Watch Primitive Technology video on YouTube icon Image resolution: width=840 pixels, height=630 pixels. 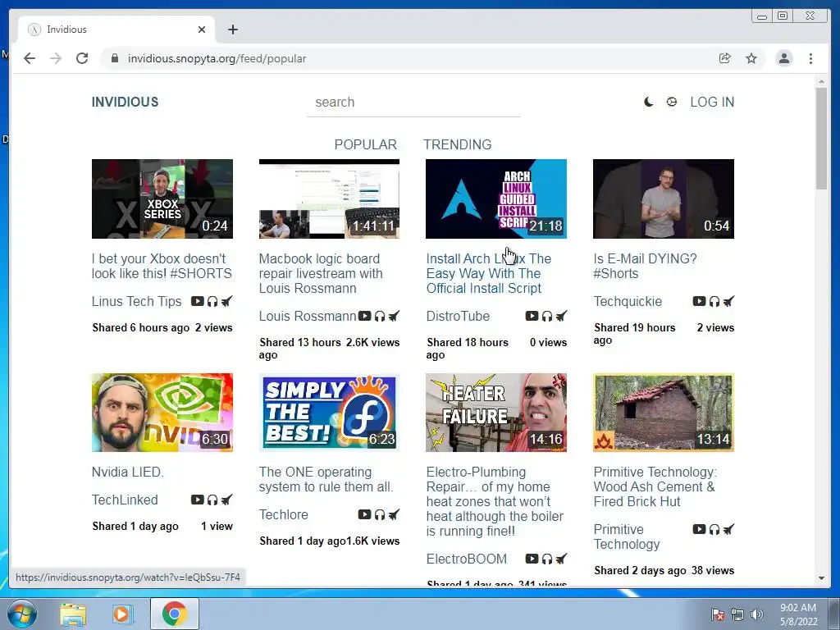pyautogui.click(x=699, y=529)
